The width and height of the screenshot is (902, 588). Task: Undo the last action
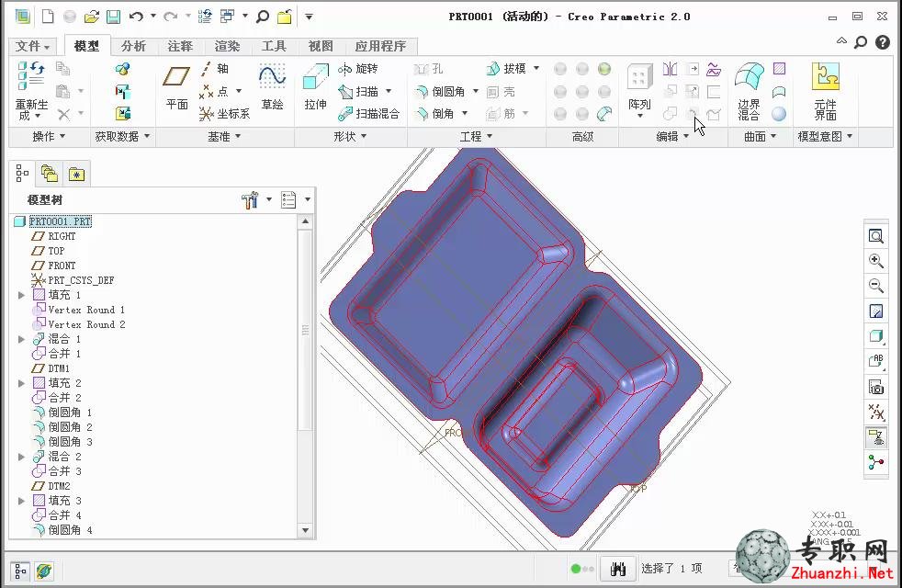click(x=136, y=17)
